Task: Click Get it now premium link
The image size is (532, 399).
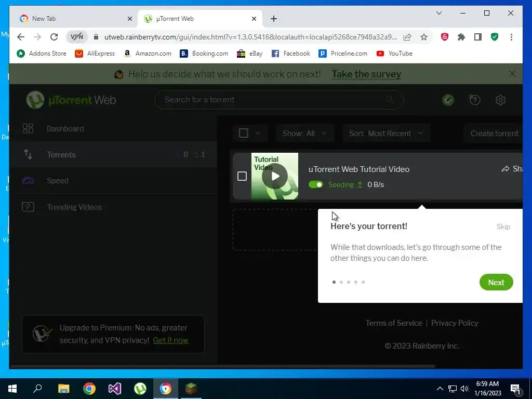Action: pos(170,340)
